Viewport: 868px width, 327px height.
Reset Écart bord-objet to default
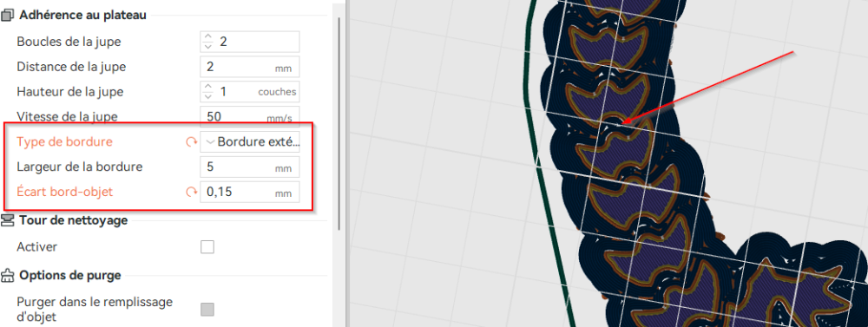[x=192, y=192]
